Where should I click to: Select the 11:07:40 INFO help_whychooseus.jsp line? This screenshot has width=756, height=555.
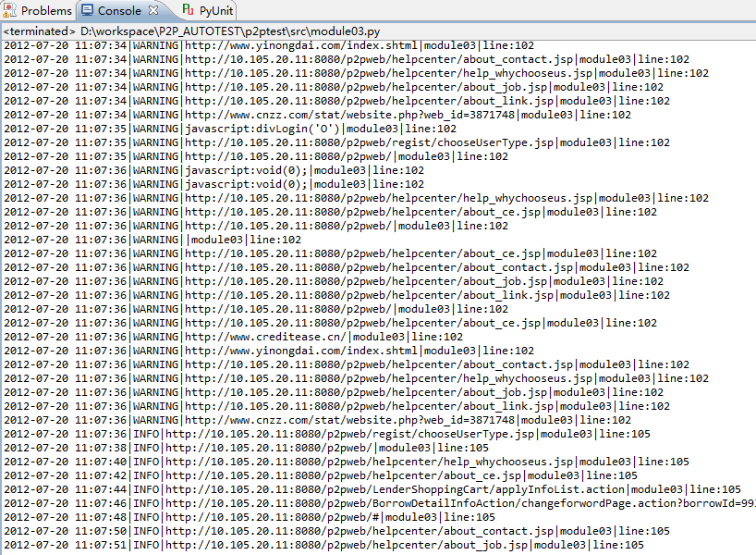[347, 462]
